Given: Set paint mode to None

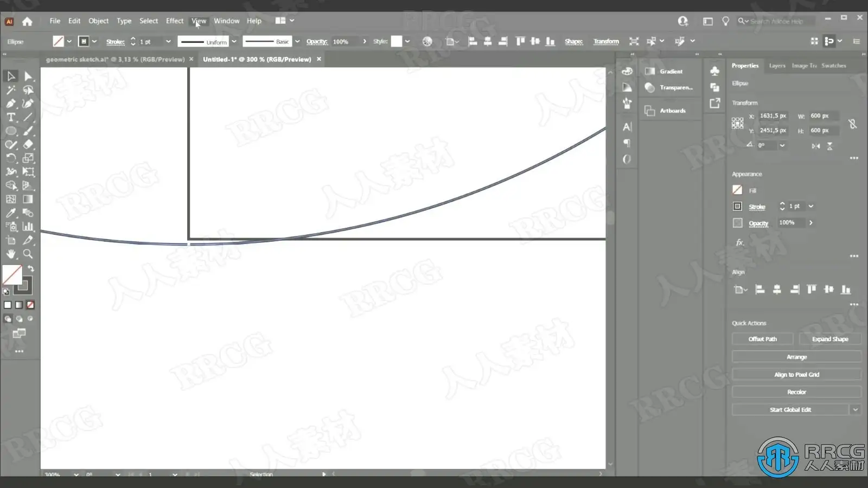Looking at the screenshot, I should tap(30, 305).
